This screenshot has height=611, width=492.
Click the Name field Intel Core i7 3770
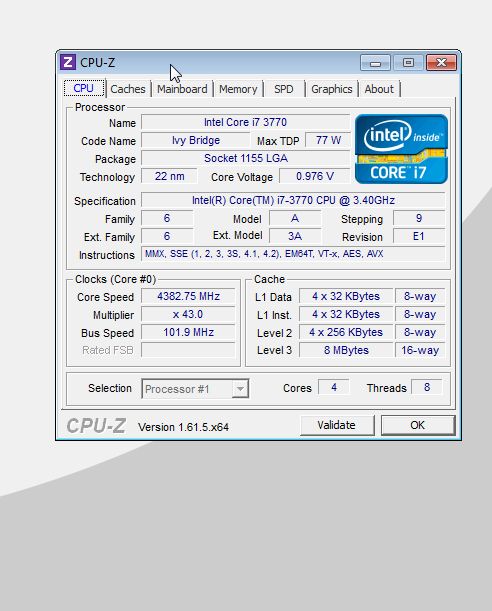(245, 122)
